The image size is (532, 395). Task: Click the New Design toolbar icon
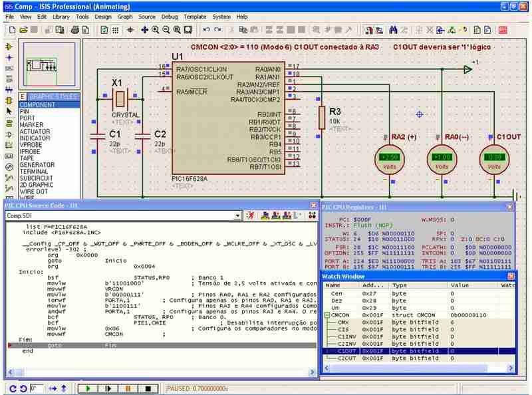tap(12, 30)
